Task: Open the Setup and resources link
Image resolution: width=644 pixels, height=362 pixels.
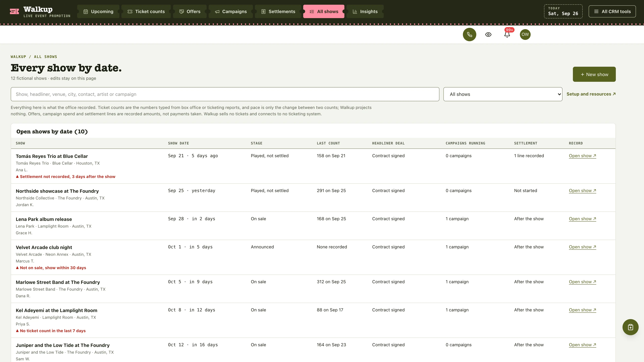Action: (591, 94)
